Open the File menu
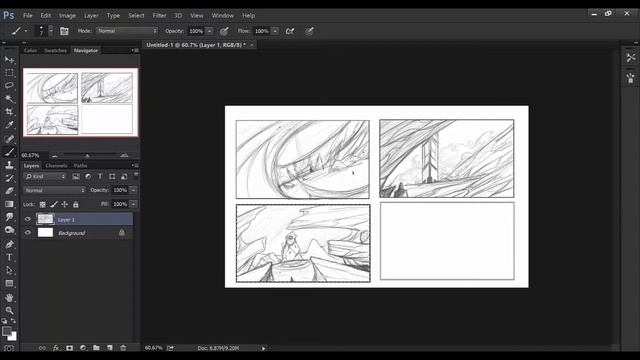 pos(28,16)
